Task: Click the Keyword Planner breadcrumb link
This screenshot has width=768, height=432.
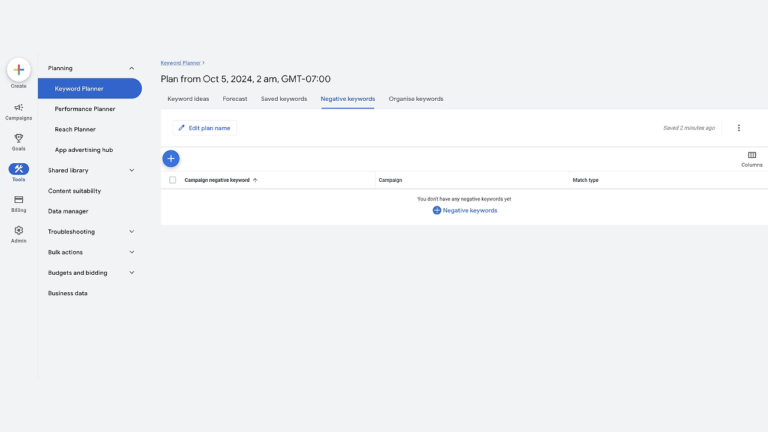Action: click(x=181, y=63)
